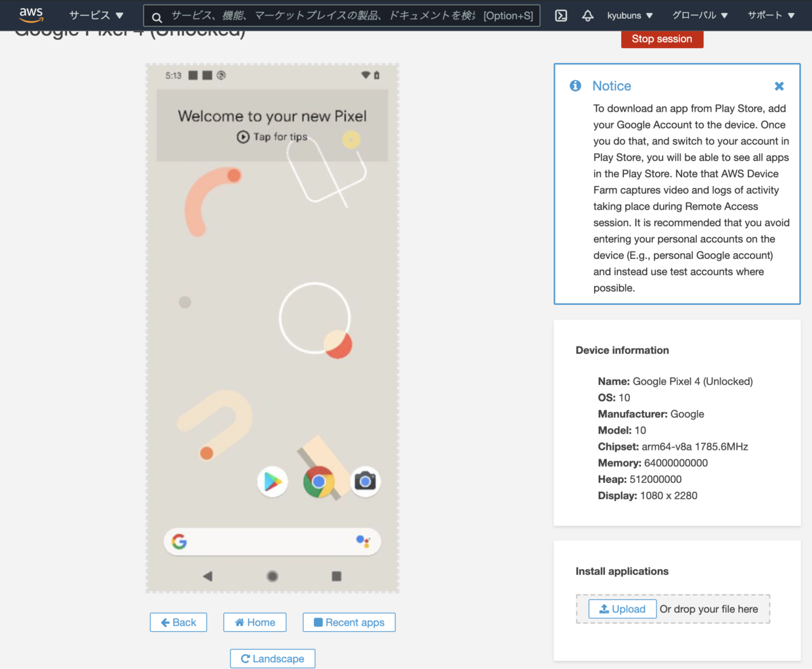Open the AWS home logo
Viewport: 812px width, 669px height.
31,15
